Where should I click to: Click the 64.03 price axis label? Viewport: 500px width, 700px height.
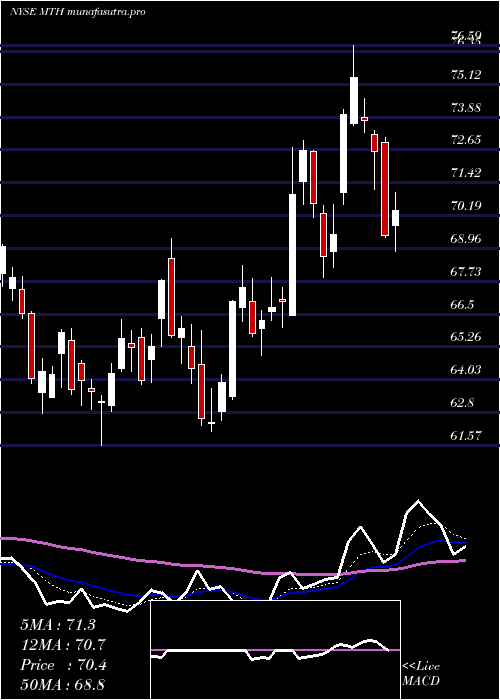tap(467, 370)
